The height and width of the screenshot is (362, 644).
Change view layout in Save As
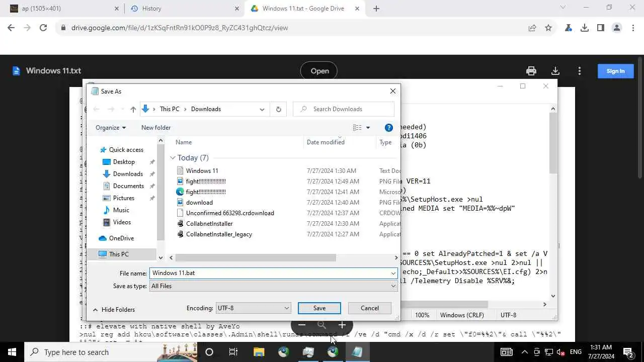[357, 128]
